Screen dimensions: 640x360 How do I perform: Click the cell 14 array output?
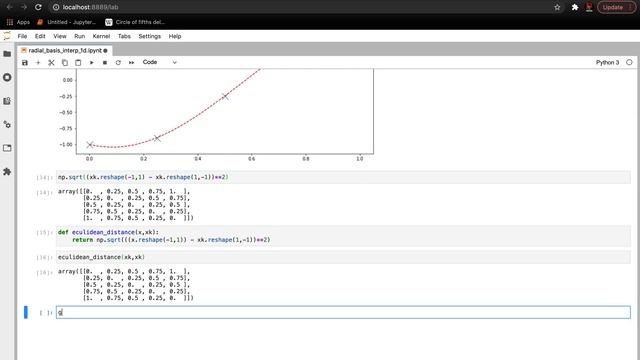click(126, 204)
